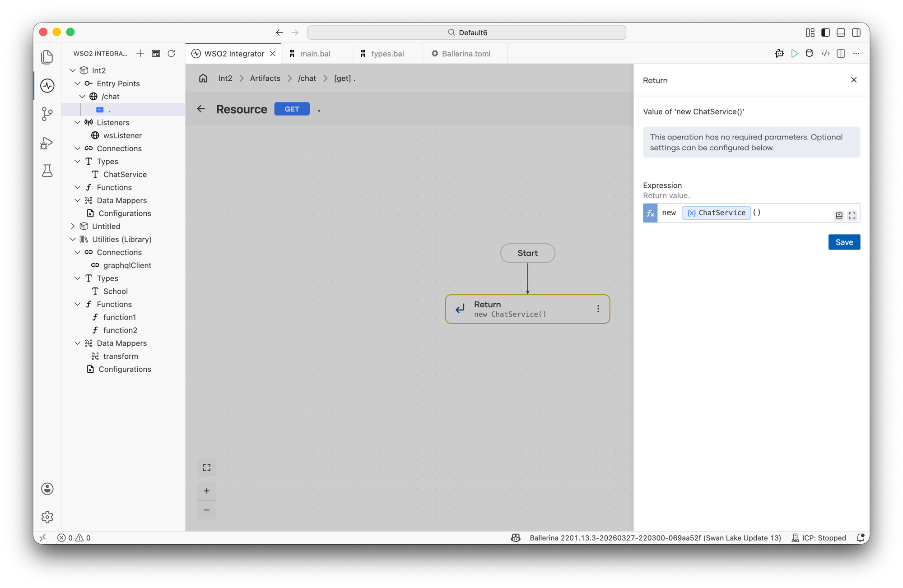This screenshot has width=903, height=588.
Task: Select function2 in the tree
Action: (120, 330)
